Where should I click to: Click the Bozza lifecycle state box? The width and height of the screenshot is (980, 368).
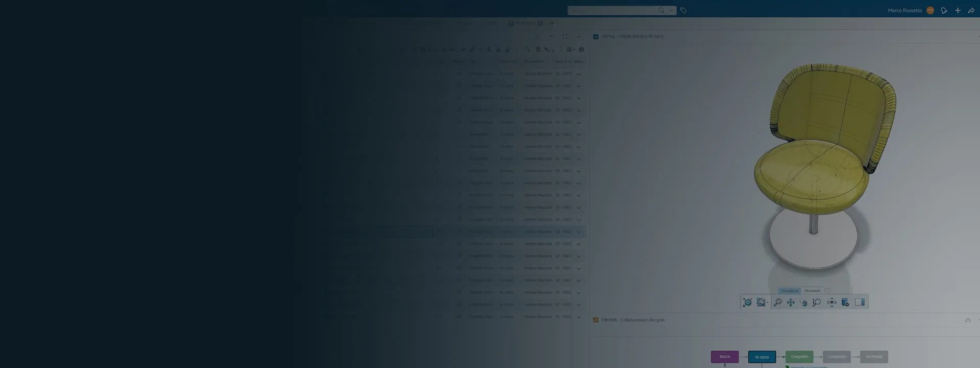pyautogui.click(x=724, y=357)
